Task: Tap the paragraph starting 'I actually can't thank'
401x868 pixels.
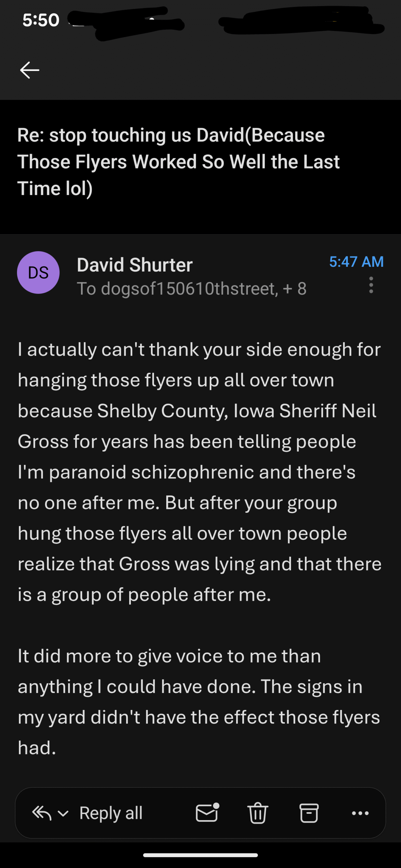Action: (x=199, y=472)
